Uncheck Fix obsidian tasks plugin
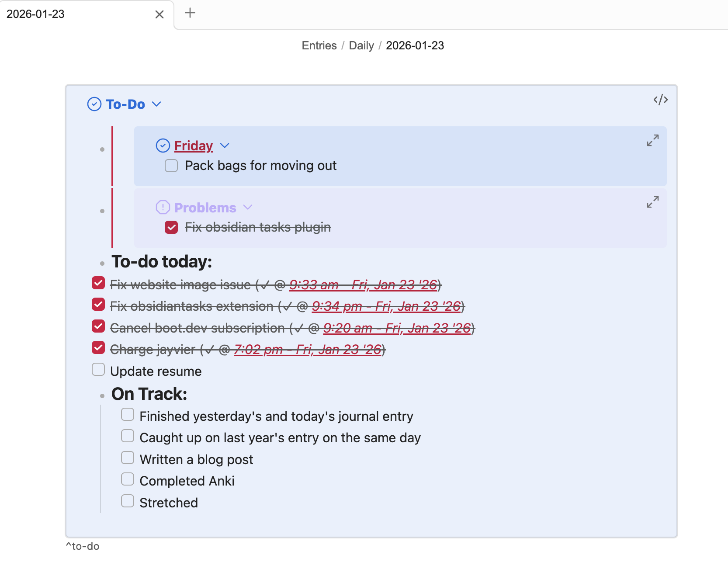Screen dimensions: 728x569 (171, 227)
